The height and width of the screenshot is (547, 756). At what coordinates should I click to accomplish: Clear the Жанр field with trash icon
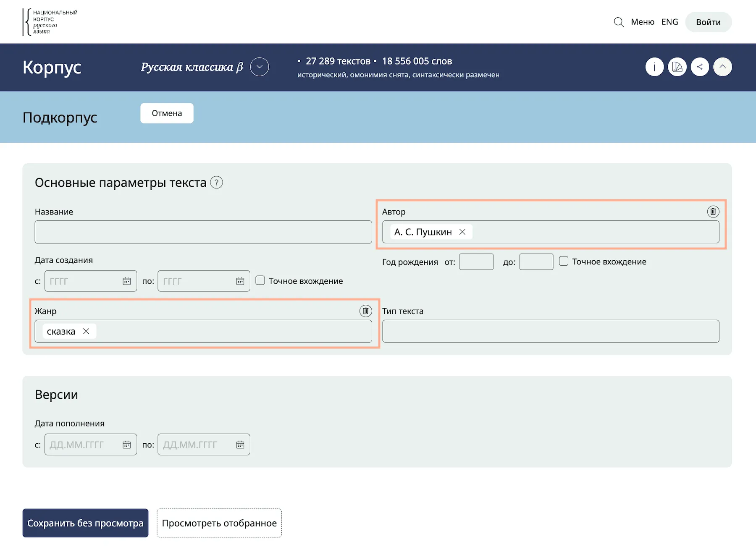366,311
